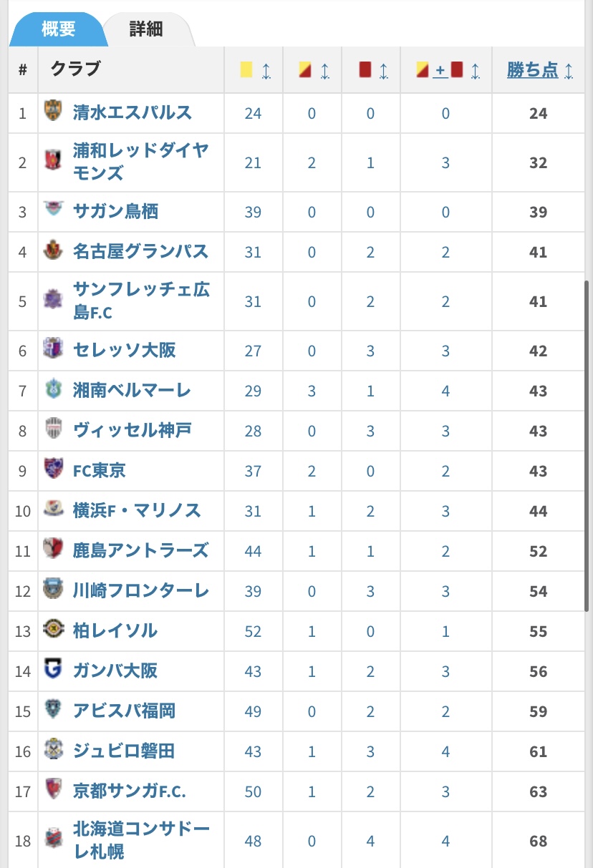Sort by red card column arrow
The height and width of the screenshot is (868, 593).
coord(383,70)
